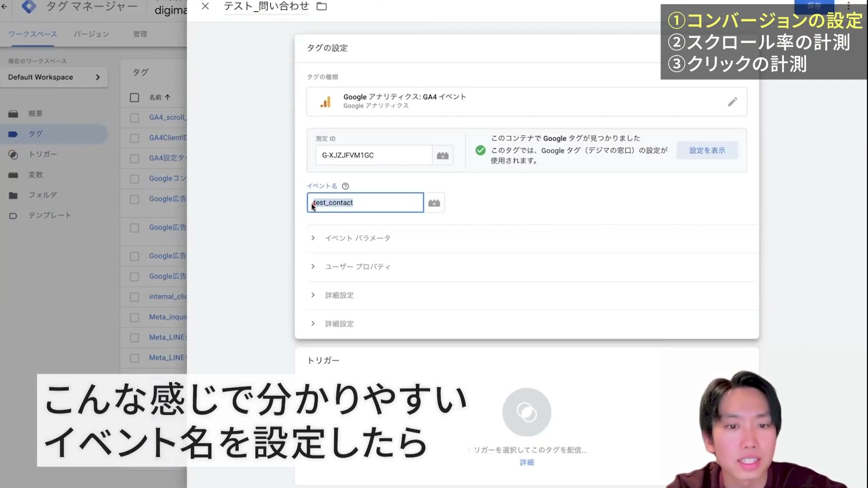
Task: Check the checkbox for the GA4設定タグ row
Action: 134,159
